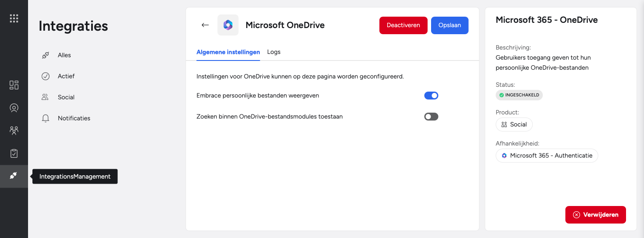Click the INGESCHAKELD status badge

[x=519, y=95]
